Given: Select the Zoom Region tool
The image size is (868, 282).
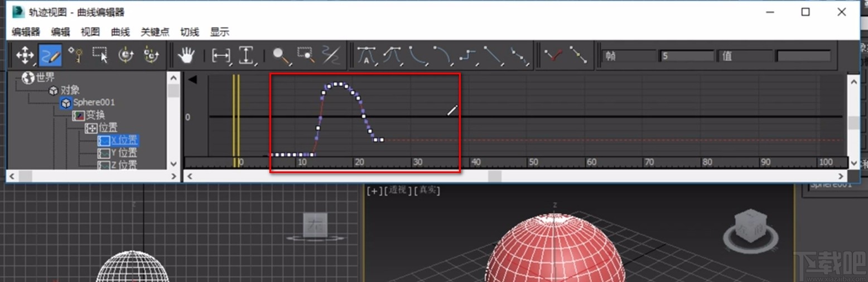Looking at the screenshot, I should coord(306,55).
